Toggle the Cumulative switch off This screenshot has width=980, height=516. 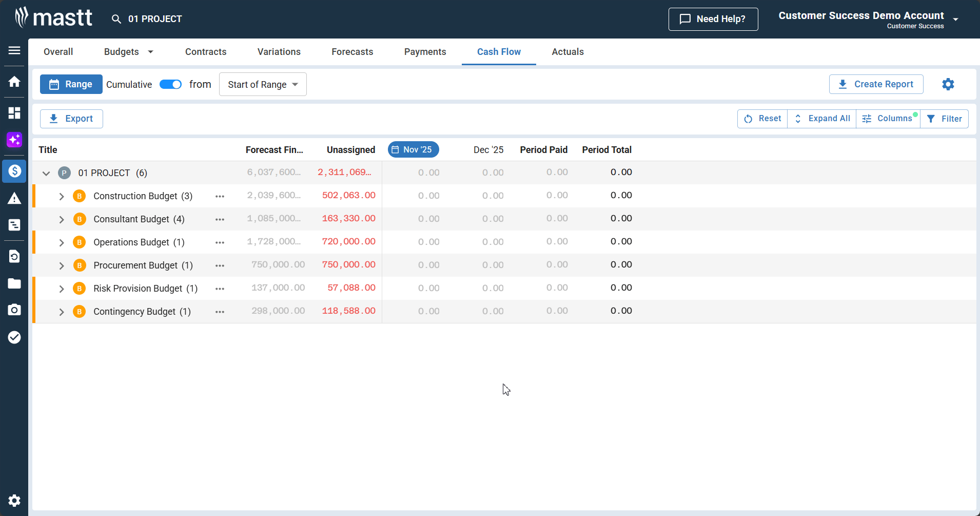click(x=170, y=84)
